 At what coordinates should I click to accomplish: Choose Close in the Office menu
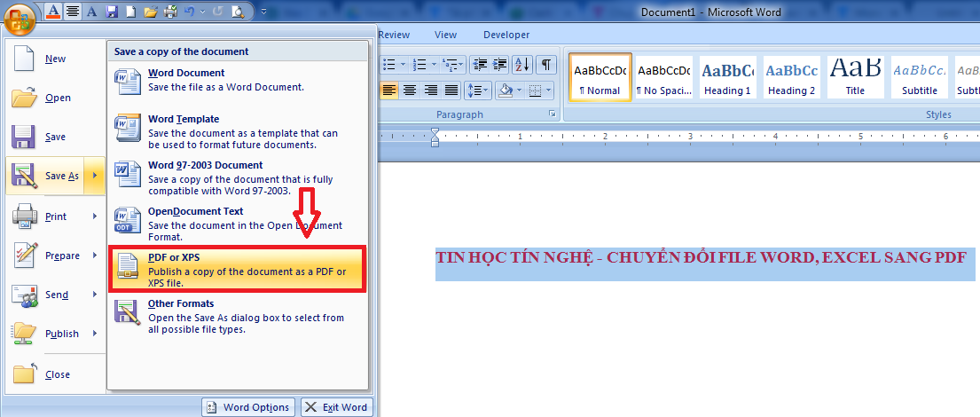55,374
